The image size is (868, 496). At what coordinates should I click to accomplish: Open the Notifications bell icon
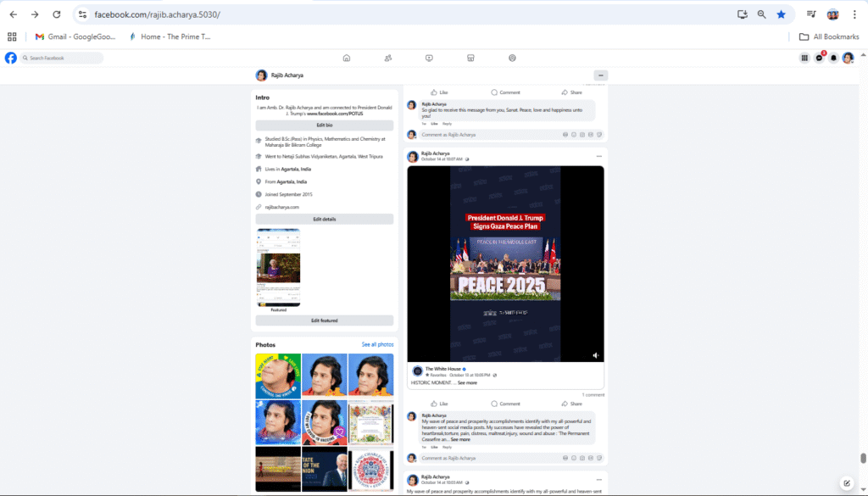pos(833,58)
